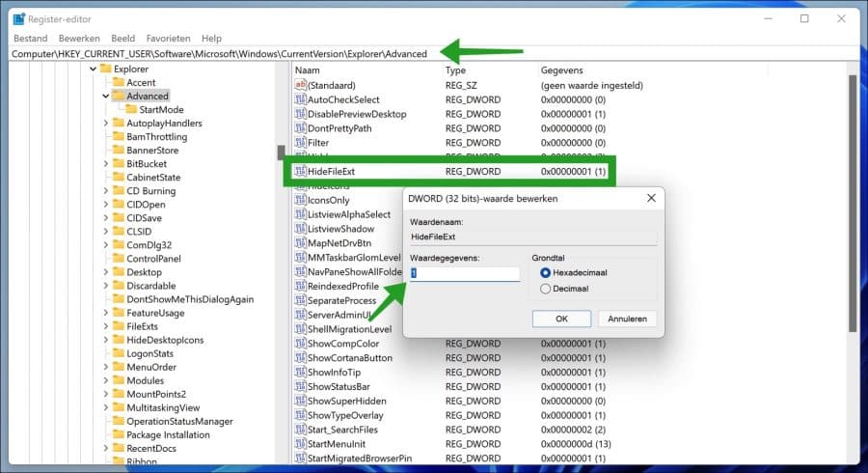This screenshot has height=473, width=868.
Task: Expand the CLSID tree node
Action: [x=106, y=232]
